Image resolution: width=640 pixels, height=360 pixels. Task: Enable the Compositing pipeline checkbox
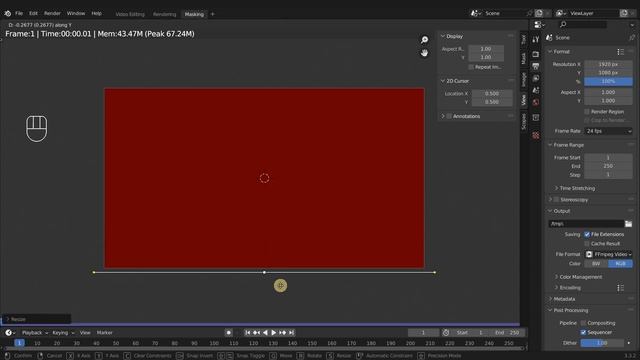(583, 323)
